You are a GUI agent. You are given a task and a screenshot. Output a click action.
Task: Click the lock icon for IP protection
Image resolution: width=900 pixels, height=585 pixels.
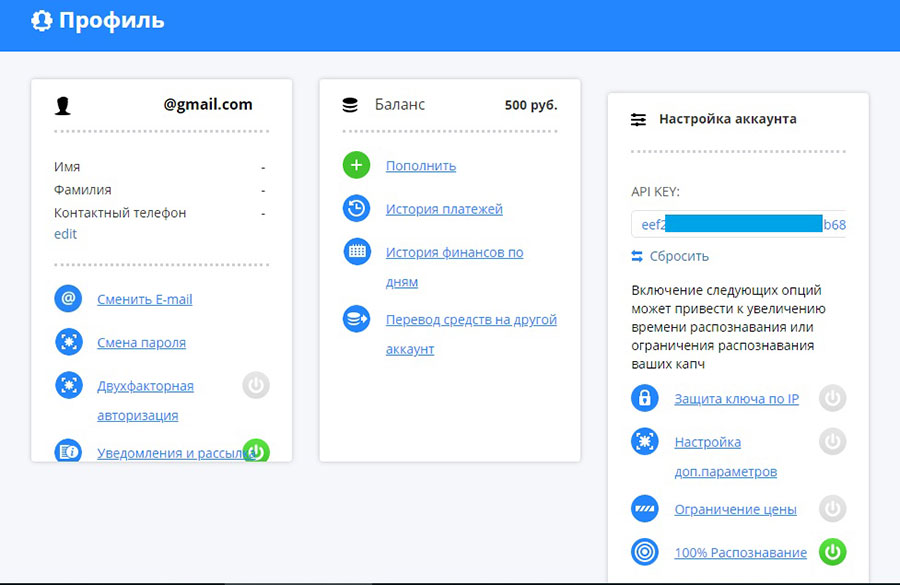[x=645, y=398]
